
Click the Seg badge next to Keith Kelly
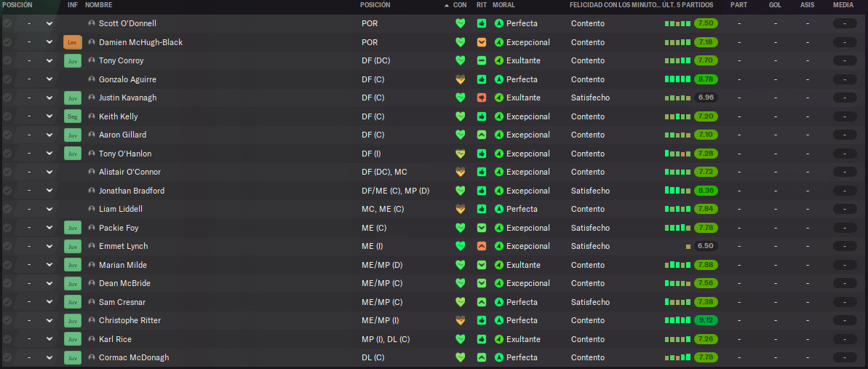pyautogui.click(x=73, y=116)
